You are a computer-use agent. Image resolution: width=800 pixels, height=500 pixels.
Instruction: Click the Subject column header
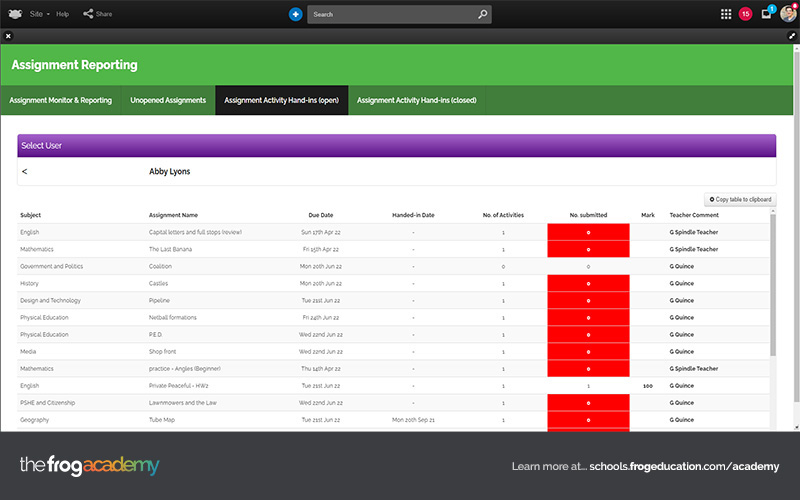(31, 215)
